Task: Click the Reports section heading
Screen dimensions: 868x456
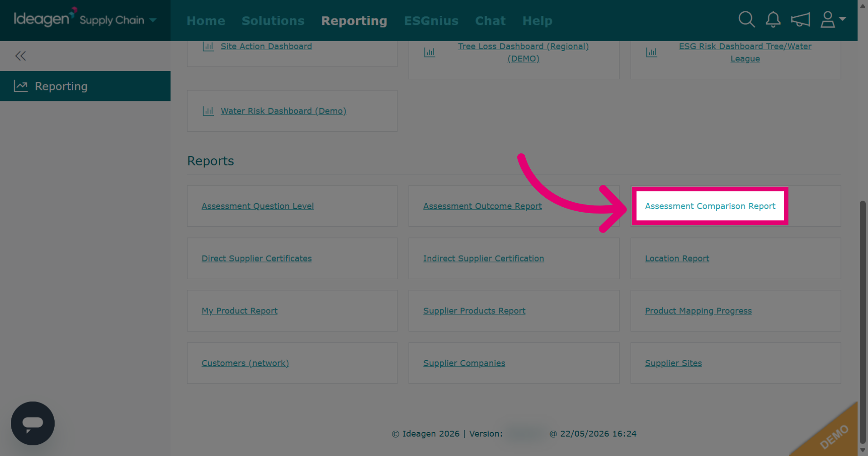Action: click(x=211, y=161)
